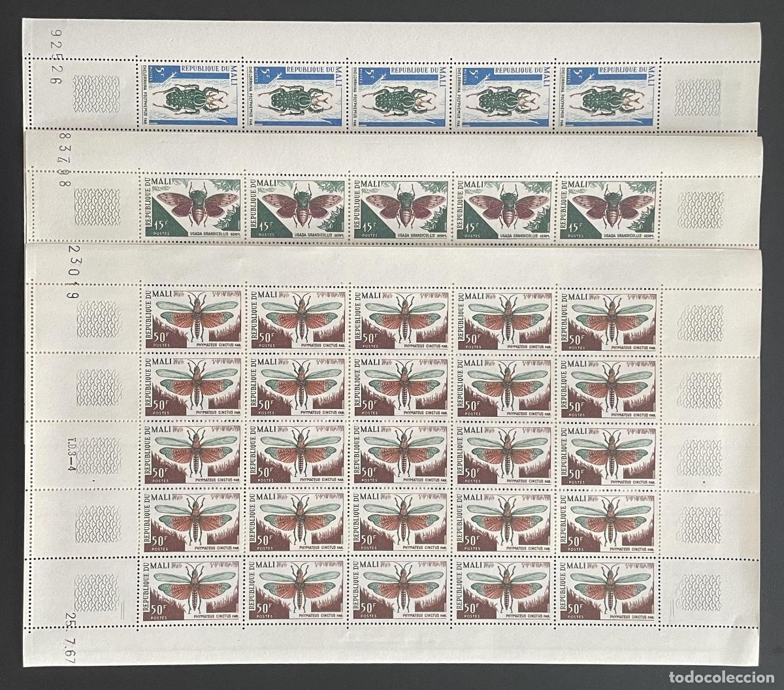Select the rightmost 15F Ugada Grandicollis stamp
The width and height of the screenshot is (784, 690).
pyautogui.click(x=610, y=208)
